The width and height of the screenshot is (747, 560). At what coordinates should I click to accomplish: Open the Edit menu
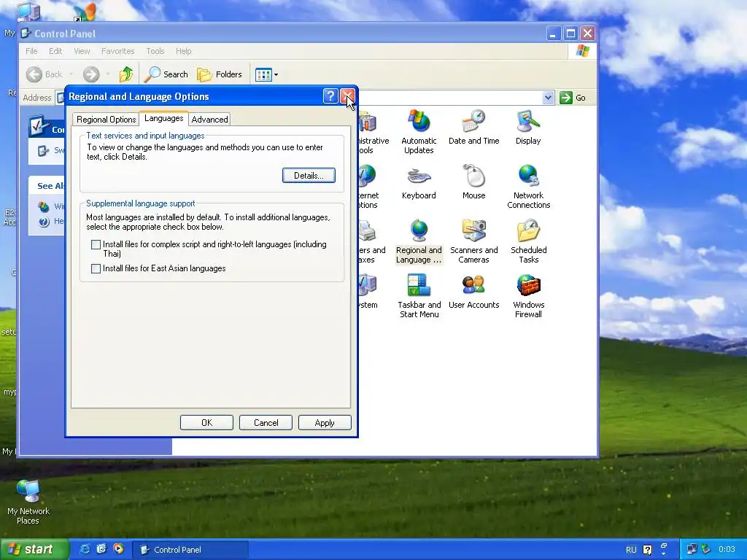click(x=55, y=51)
